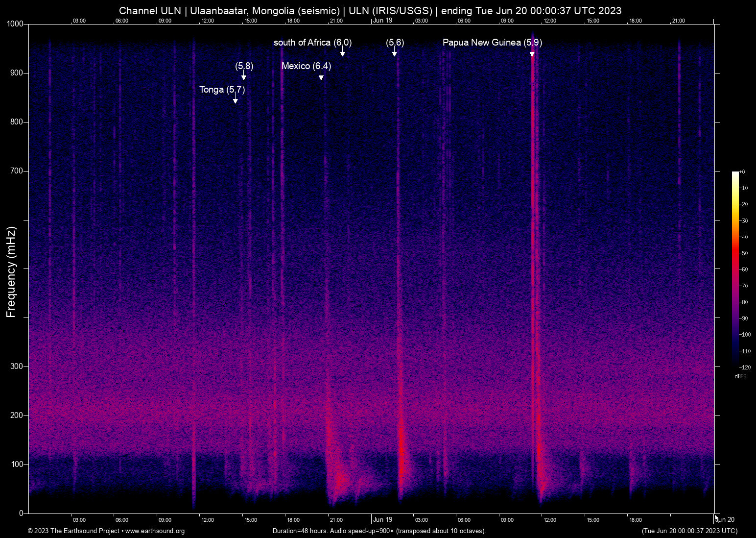This screenshot has height=538, width=756.
Task: Click the Papua New Guinea (5.9) arrow marker
Action: click(x=532, y=53)
